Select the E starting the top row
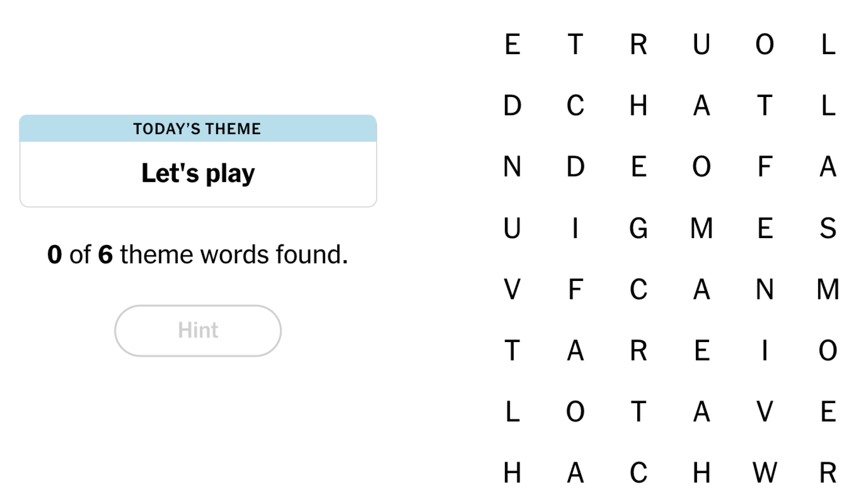 click(x=512, y=45)
